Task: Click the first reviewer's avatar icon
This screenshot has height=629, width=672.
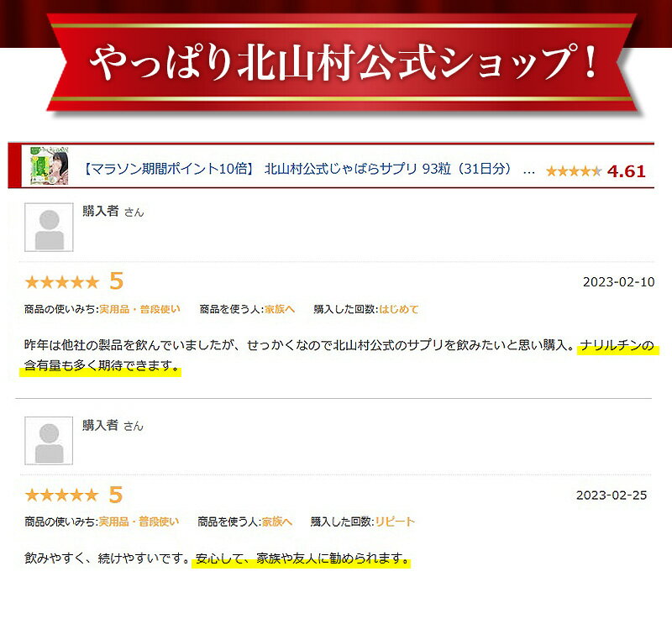Action: click(49, 227)
